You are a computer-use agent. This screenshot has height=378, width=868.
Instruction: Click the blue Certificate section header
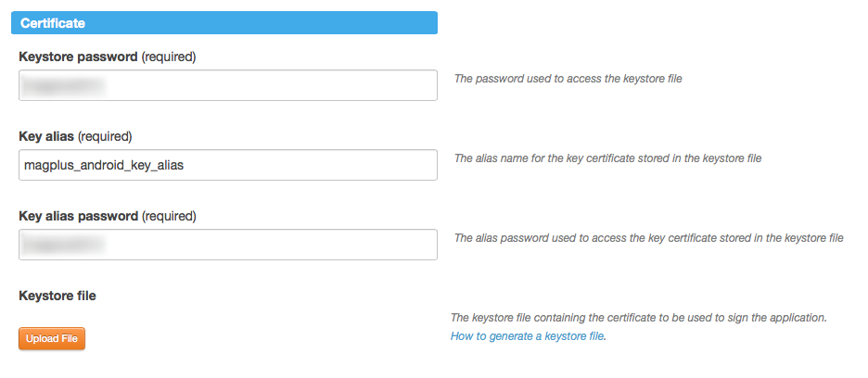(x=227, y=23)
